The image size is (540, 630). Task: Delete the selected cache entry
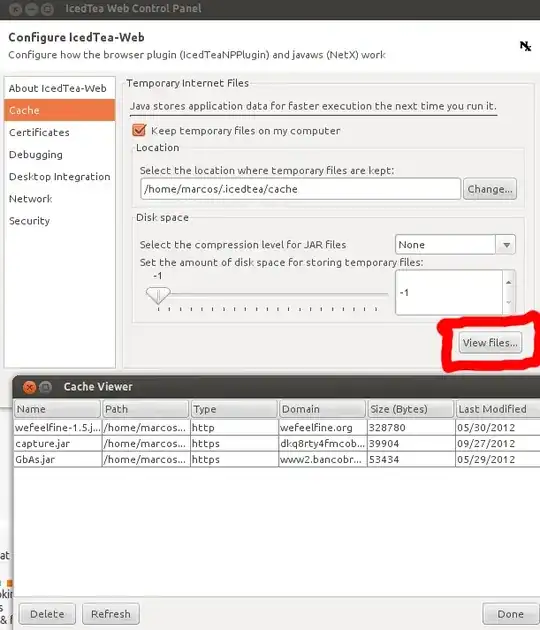[x=47, y=614]
